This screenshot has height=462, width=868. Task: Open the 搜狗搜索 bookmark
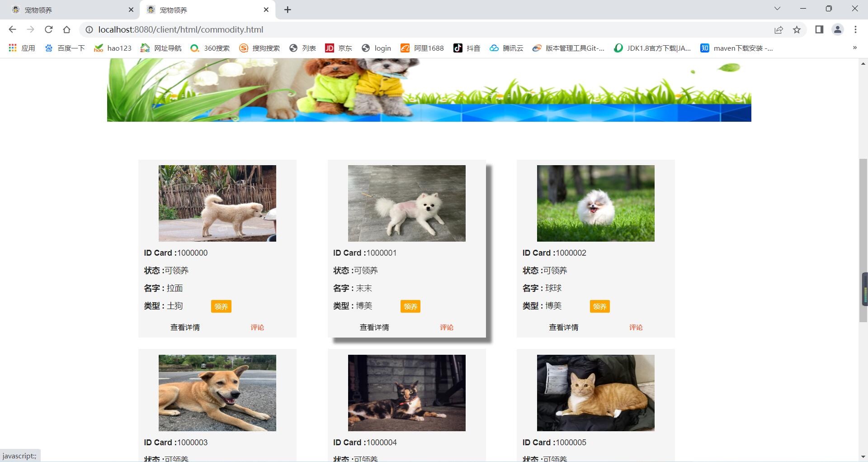pos(259,48)
